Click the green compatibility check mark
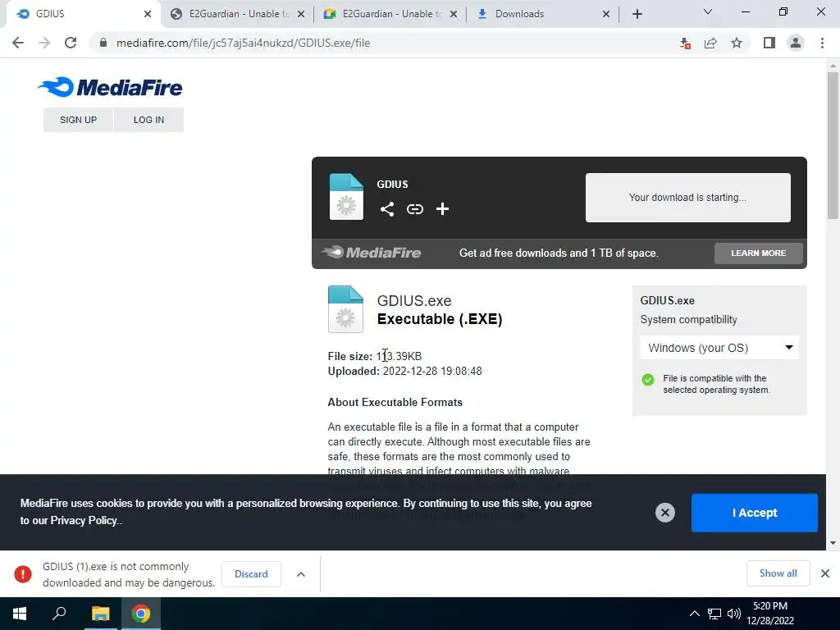 648,380
